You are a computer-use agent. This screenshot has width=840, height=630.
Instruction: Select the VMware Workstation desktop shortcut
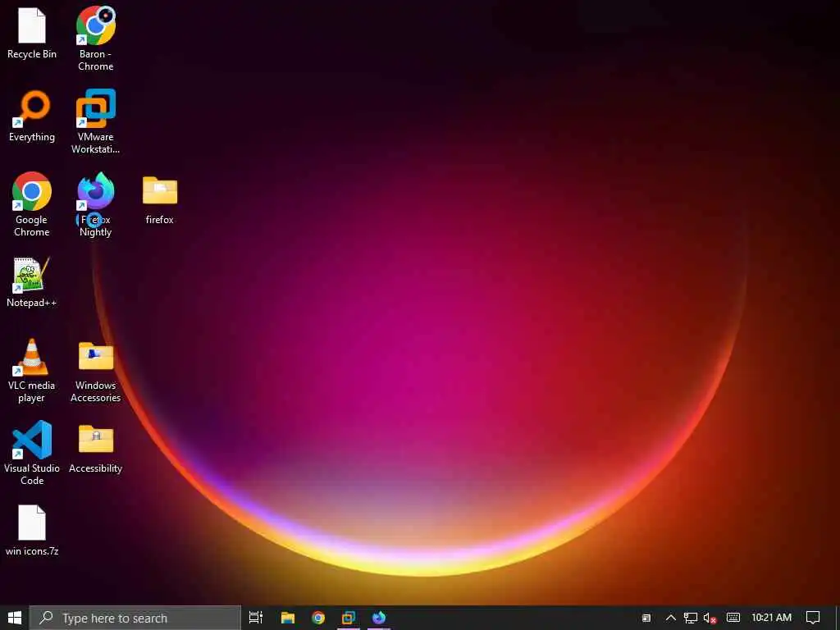point(96,121)
